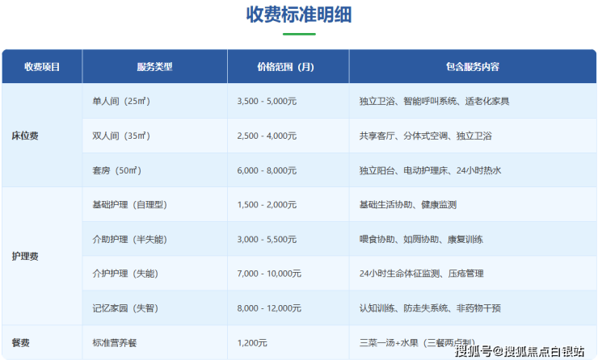598x364 pixels.
Task: Select the 价格范围（月） column header
Action: [288, 67]
